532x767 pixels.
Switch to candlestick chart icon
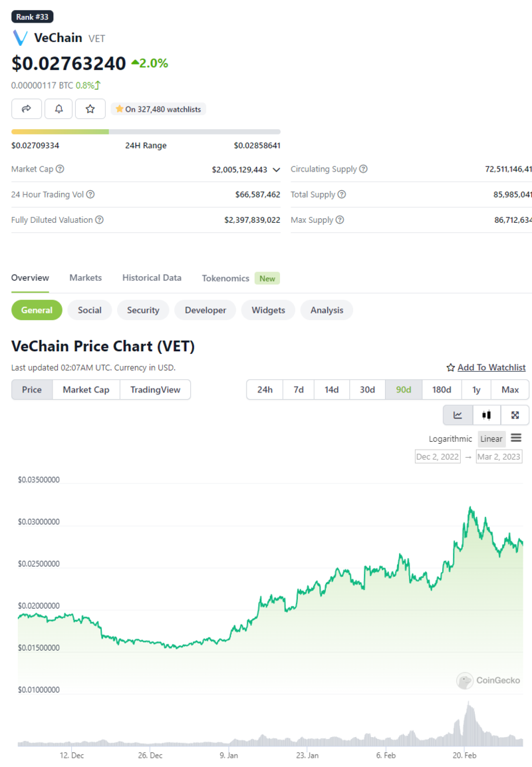487,415
